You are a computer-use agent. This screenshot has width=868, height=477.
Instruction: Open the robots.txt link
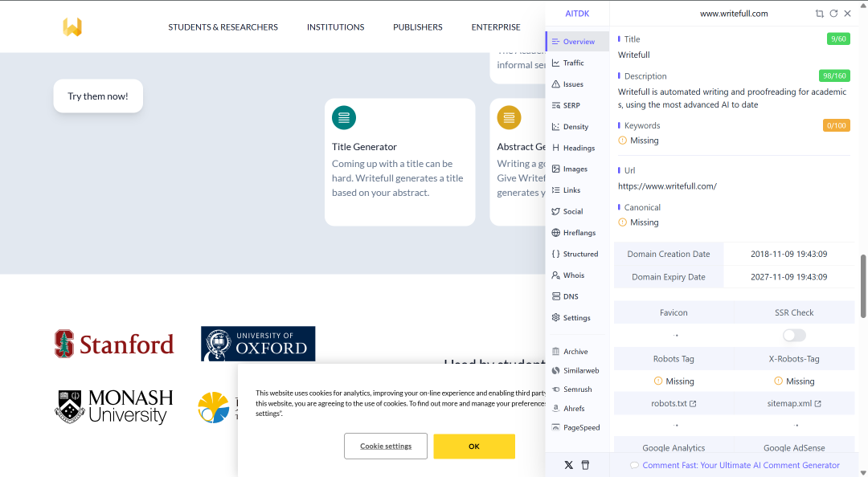pos(674,403)
